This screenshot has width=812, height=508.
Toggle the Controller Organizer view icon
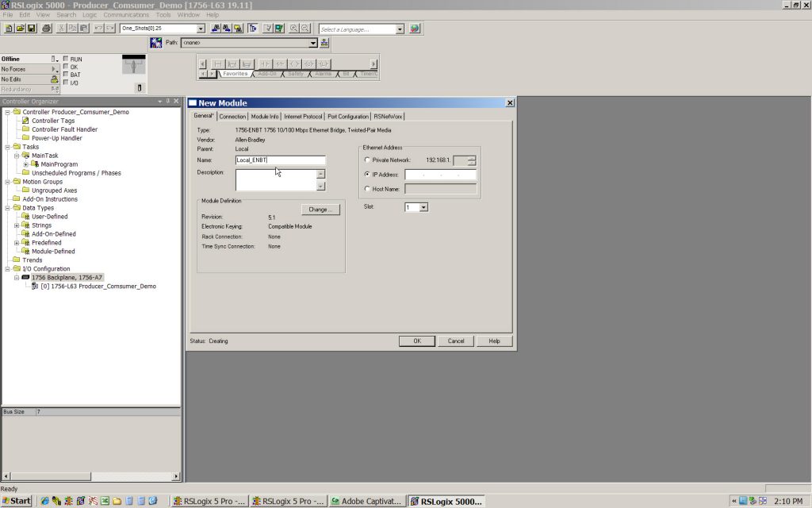[253, 29]
